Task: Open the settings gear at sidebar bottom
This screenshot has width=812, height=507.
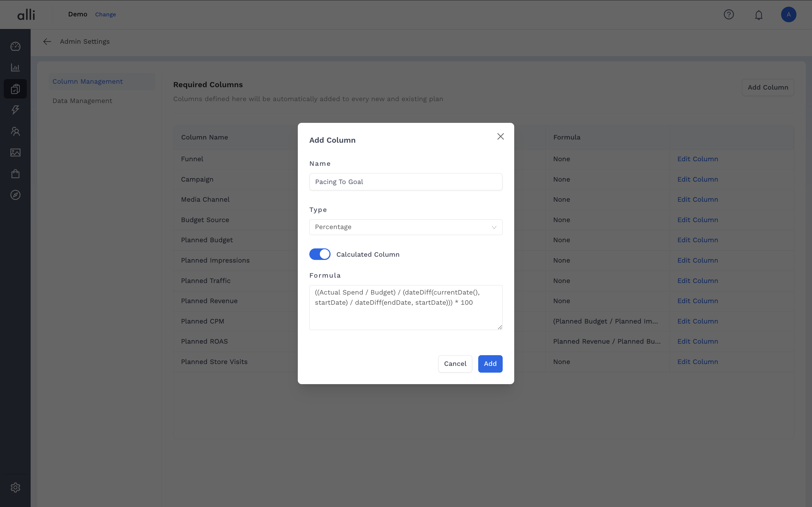Action: point(15,487)
